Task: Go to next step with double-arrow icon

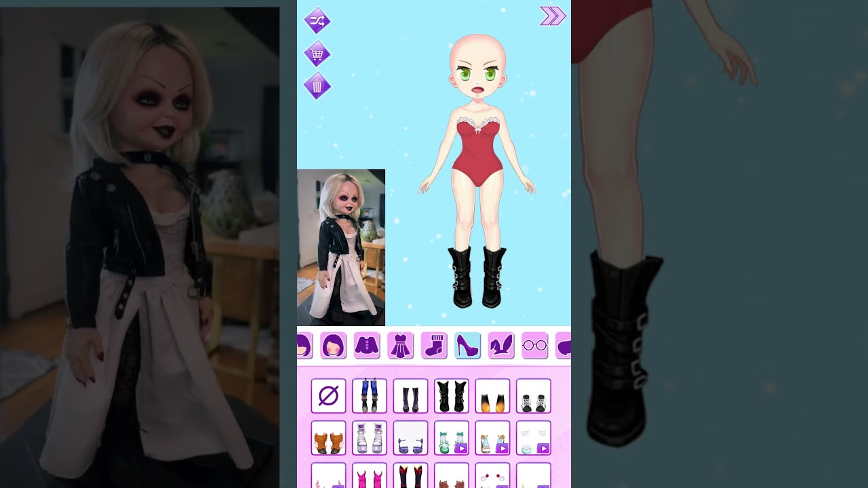Action: tap(553, 16)
